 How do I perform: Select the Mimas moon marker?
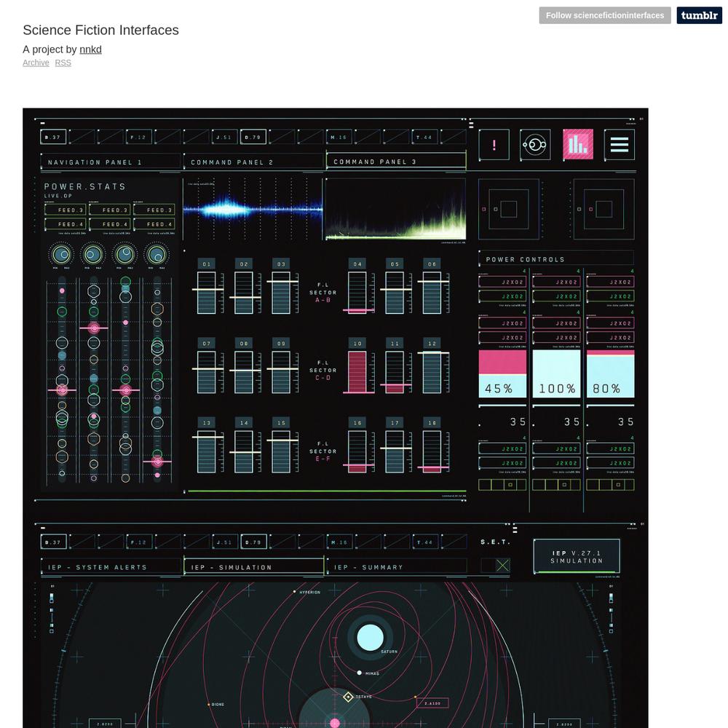(x=359, y=672)
